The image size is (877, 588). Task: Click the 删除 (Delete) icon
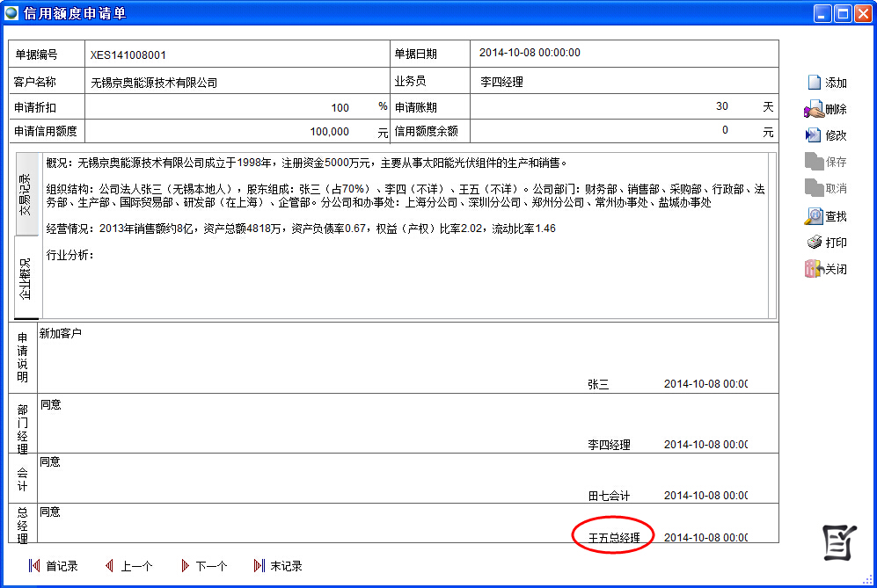pyautogui.click(x=815, y=110)
